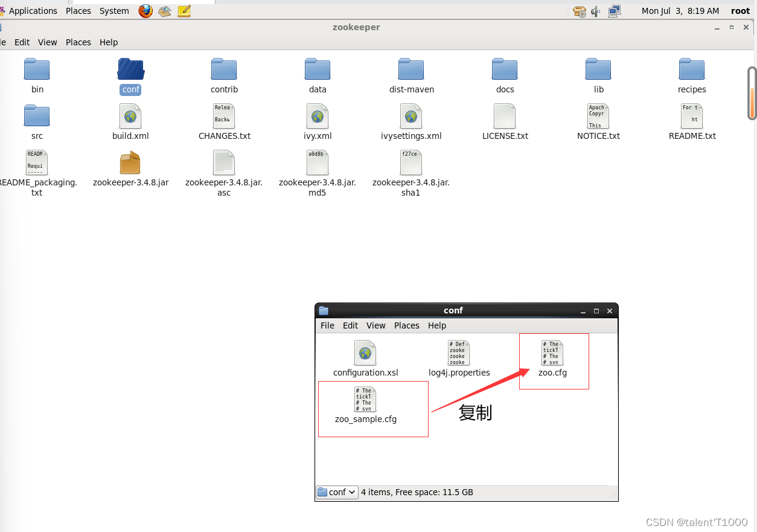Select the zookeeper-3.4.8.jar package icon
Image resolution: width=757 pixels, height=532 pixels.
pos(130,162)
